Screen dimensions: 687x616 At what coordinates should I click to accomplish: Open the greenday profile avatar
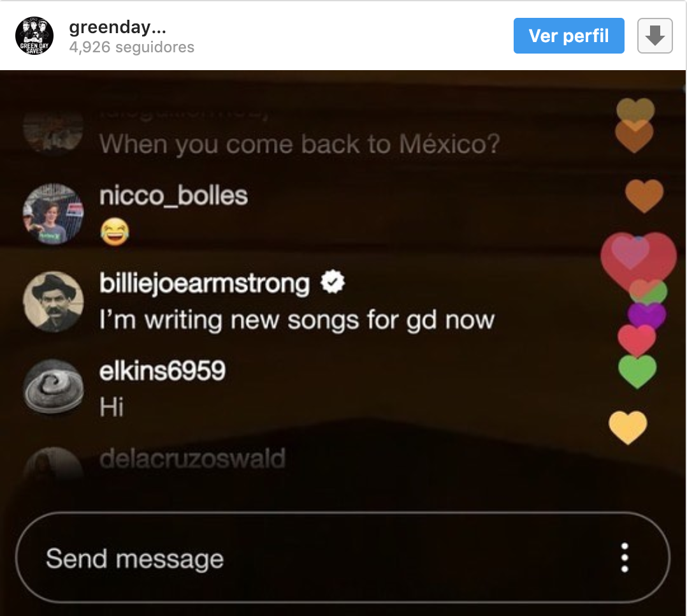(x=34, y=36)
